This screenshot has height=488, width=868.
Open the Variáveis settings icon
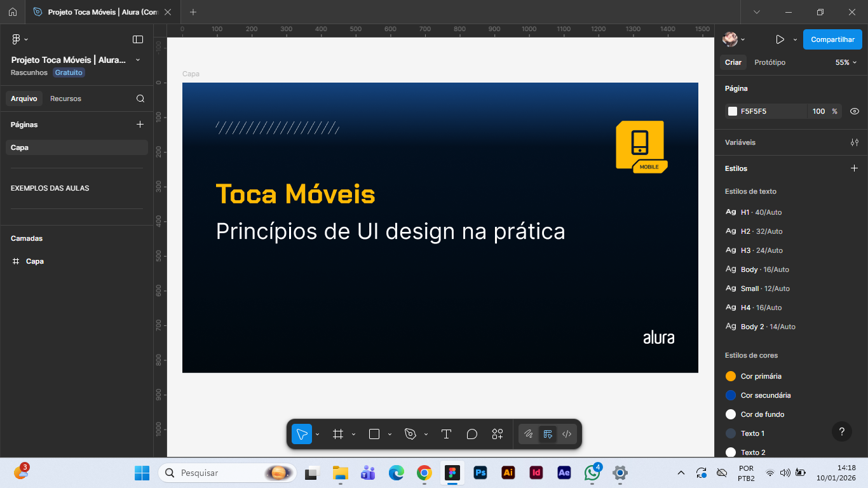click(x=855, y=142)
